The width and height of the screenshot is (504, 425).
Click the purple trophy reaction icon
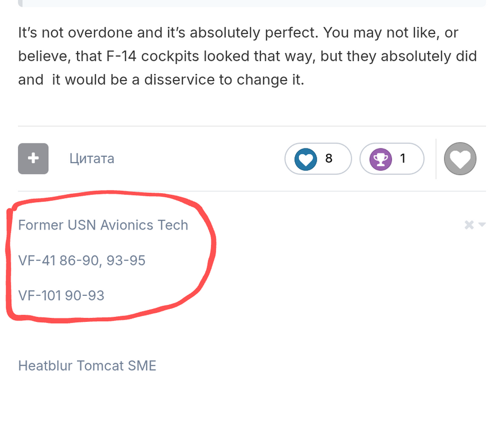379,159
